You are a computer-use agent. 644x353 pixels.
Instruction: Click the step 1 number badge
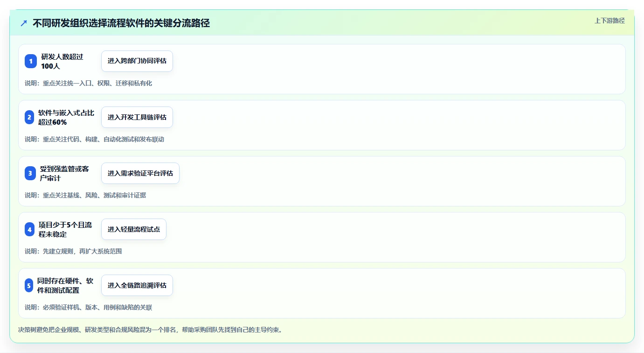pos(31,61)
